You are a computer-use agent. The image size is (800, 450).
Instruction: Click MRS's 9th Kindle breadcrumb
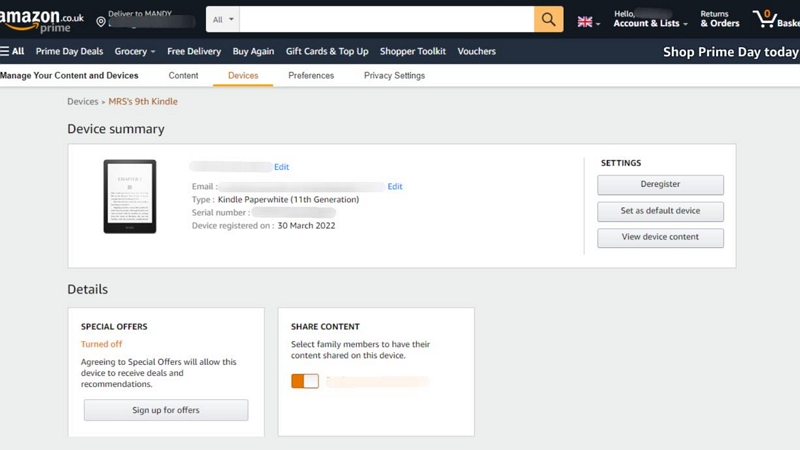(143, 102)
